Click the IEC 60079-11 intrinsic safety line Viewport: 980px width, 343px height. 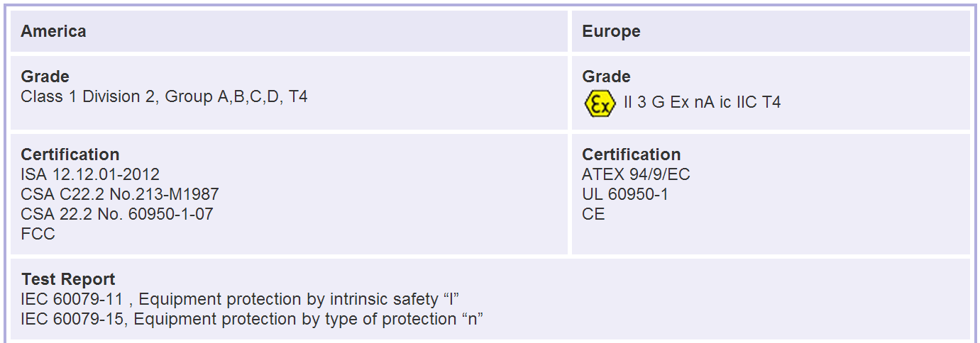(x=245, y=299)
